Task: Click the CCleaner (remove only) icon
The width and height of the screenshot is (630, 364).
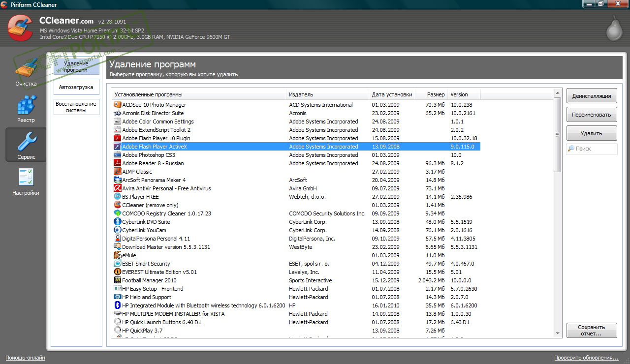Action: (x=118, y=205)
